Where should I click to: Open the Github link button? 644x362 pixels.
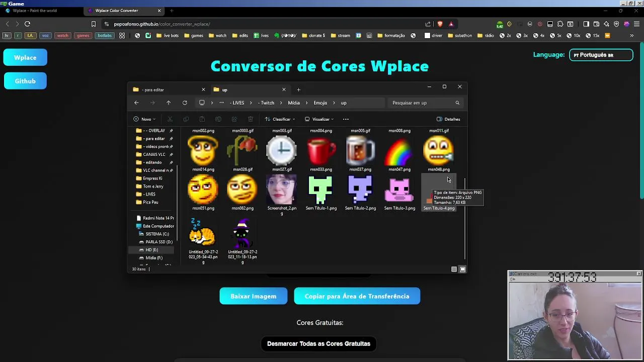click(25, 81)
